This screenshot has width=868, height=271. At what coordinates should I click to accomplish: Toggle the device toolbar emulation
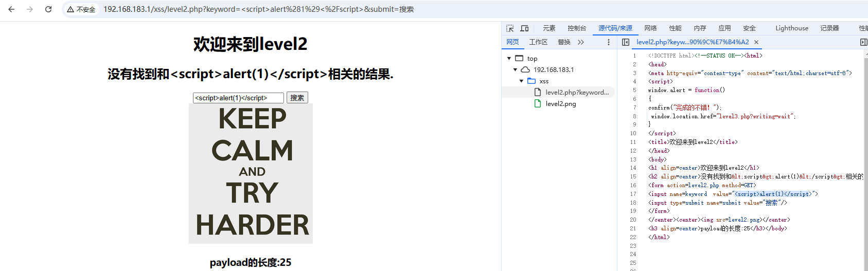(x=524, y=28)
